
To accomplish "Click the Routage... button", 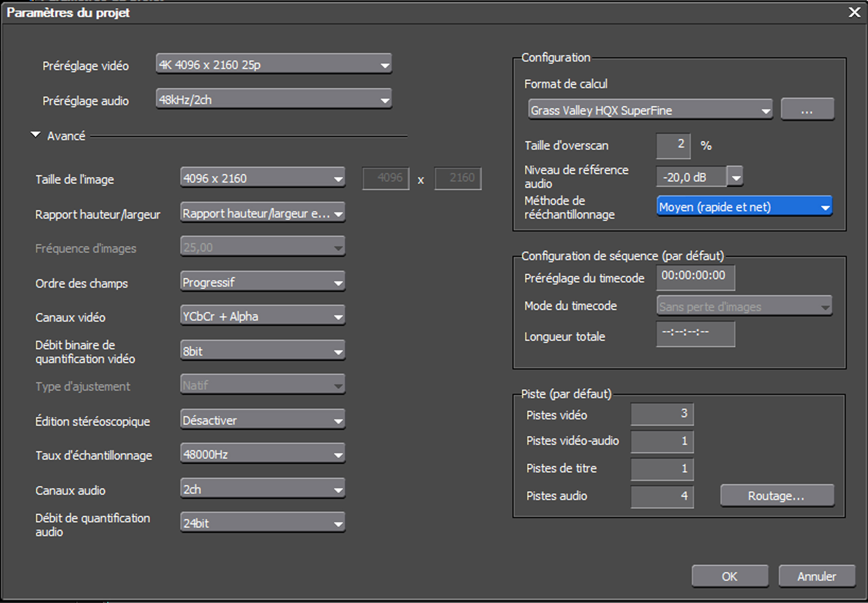I will click(777, 495).
